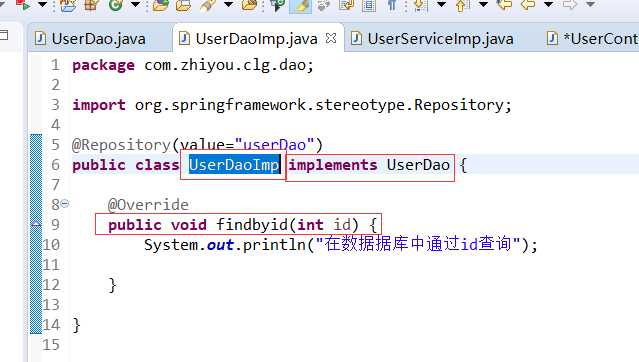Click the Last Edit Location icon
Viewport: 639px width, 362px height.
click(x=505, y=5)
